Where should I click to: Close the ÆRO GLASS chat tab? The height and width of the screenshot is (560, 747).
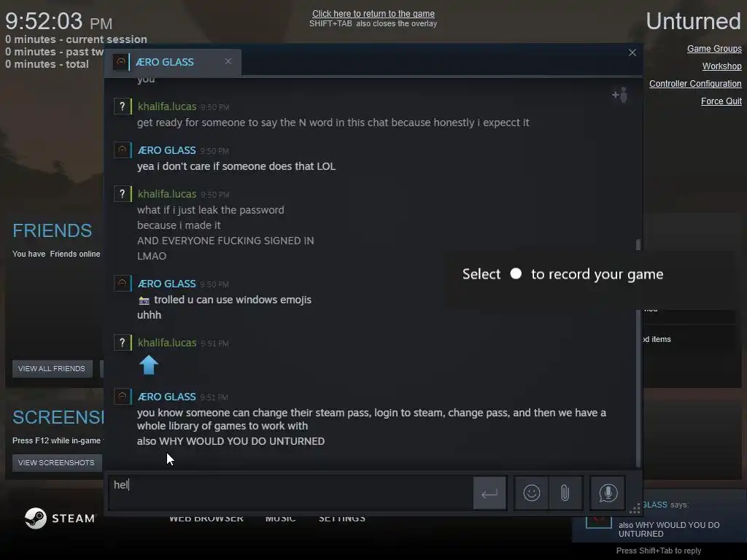[228, 61]
